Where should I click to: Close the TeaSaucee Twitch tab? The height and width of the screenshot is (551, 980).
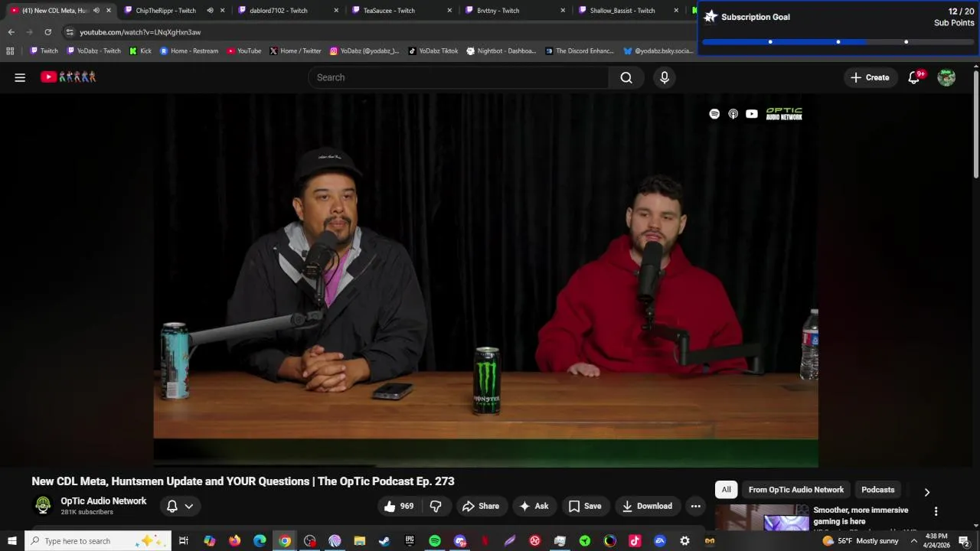[x=449, y=11]
